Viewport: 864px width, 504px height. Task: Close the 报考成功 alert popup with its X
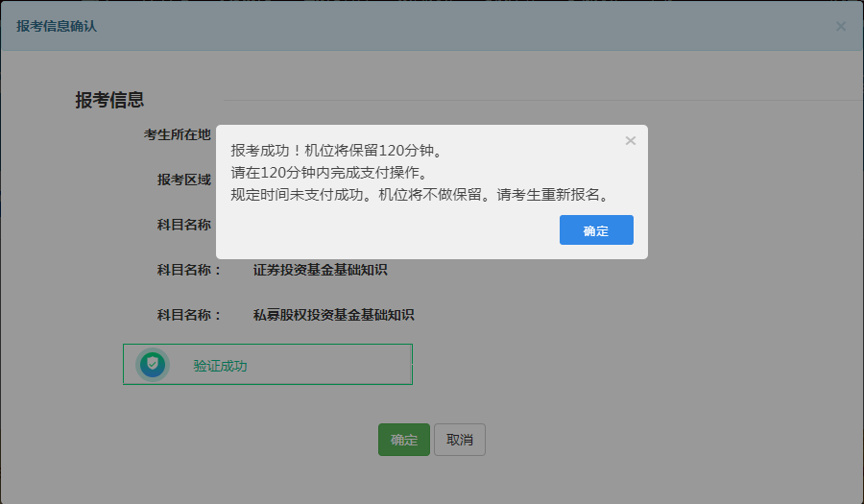631,141
